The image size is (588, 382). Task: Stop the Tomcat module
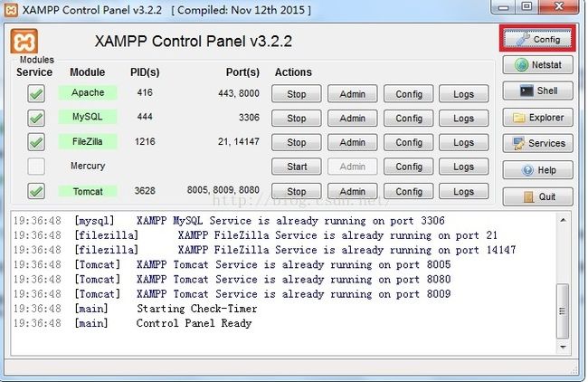click(296, 191)
